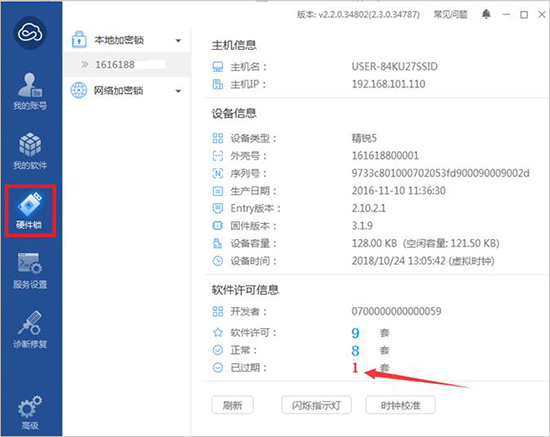Open the 我的软件 software section
This screenshot has width=550, height=437.
(30, 151)
